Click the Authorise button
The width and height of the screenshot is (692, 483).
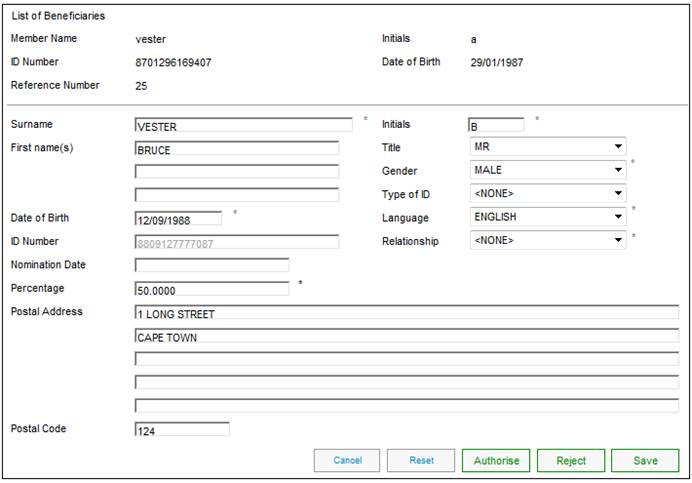click(496, 461)
